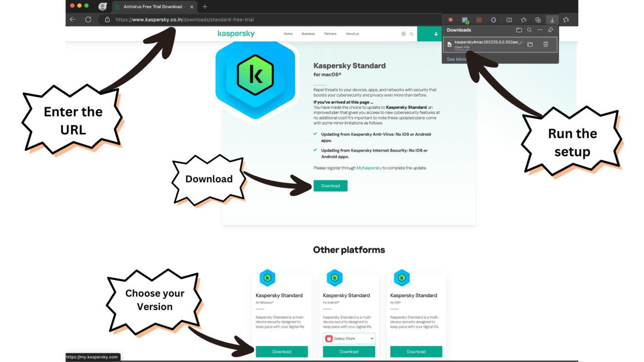644x362 pixels.
Task: Open the blue extension icon with green badge
Action: (465, 20)
